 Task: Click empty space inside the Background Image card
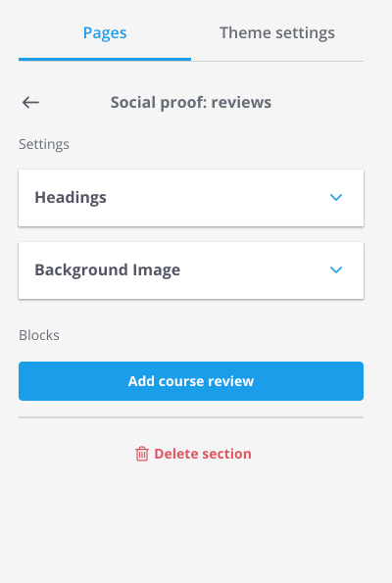(x=257, y=270)
